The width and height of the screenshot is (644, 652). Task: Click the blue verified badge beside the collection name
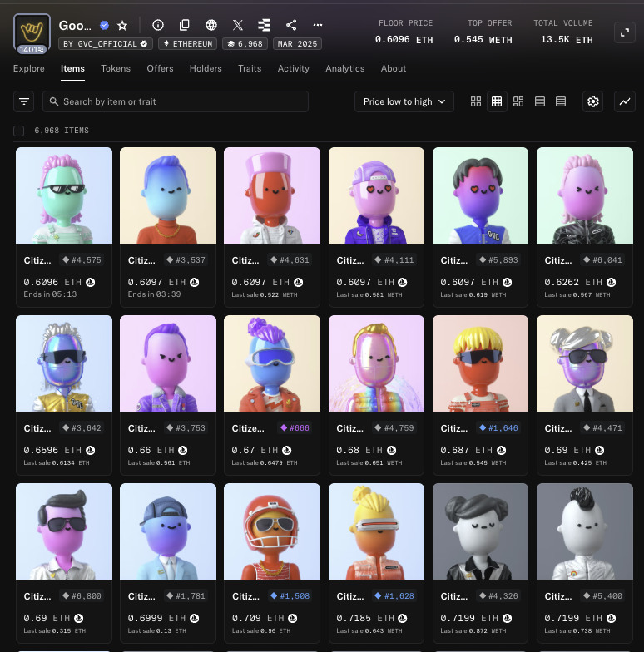104,25
